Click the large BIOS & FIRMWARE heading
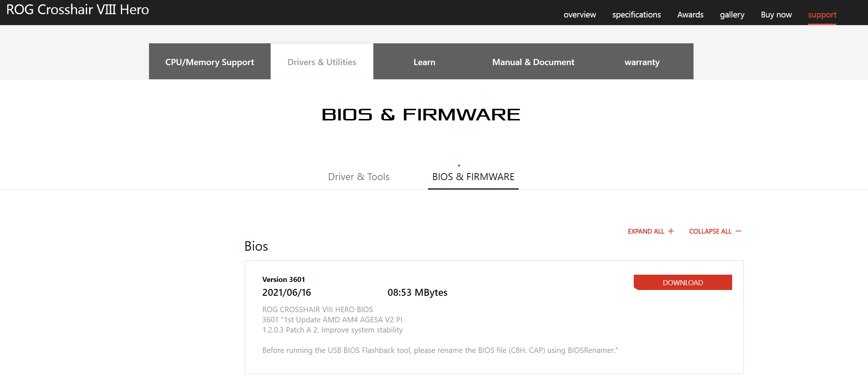The width and height of the screenshot is (868, 382). tap(421, 115)
